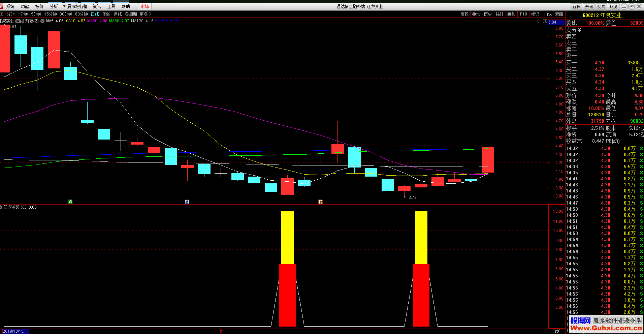Add stock via +自选 button
The height and width of the screenshot is (334, 644).
point(547,14)
